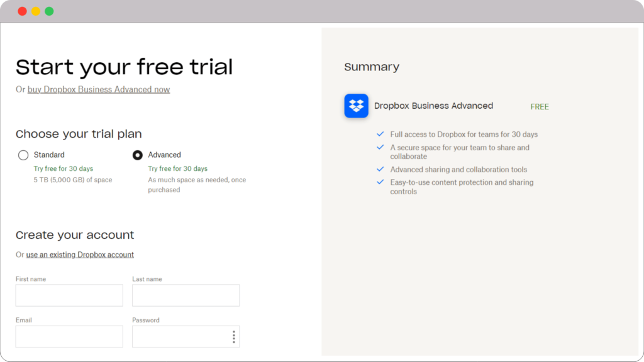
Task: Click checkmark beside "Easy-to-use content protection"
Action: pyautogui.click(x=379, y=182)
